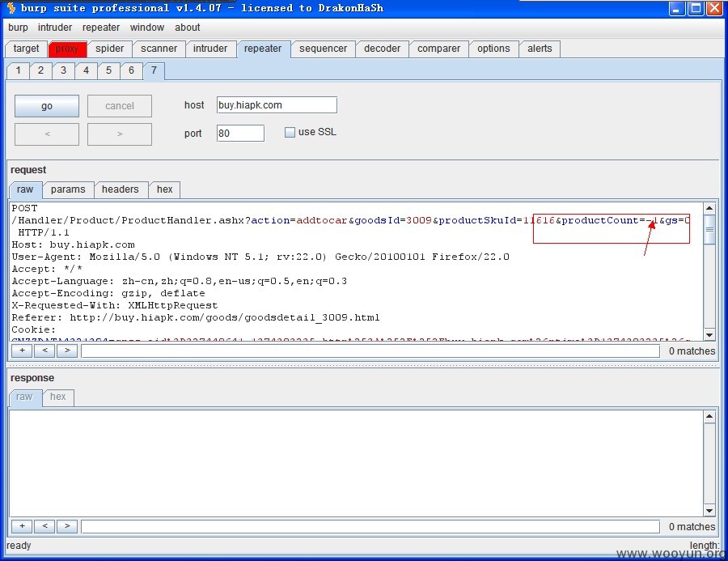The image size is (728, 561).
Task: Switch to the highlighted proxy tab
Action: (x=67, y=49)
